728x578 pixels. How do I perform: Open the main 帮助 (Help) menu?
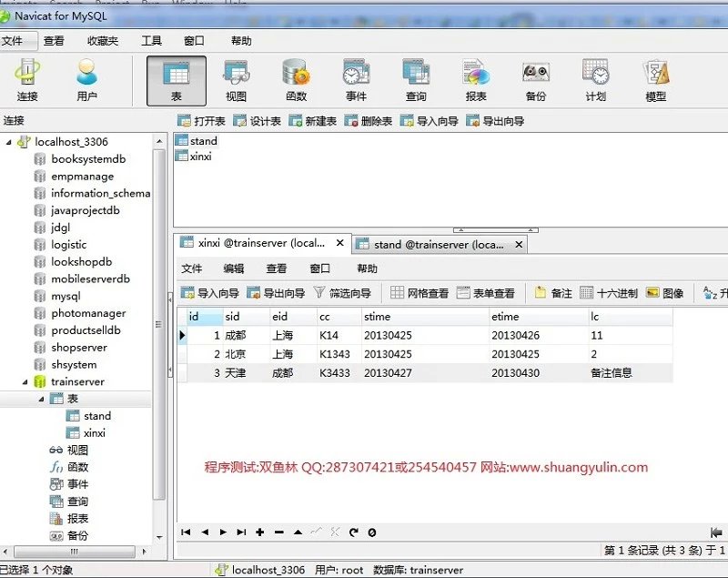tap(241, 41)
